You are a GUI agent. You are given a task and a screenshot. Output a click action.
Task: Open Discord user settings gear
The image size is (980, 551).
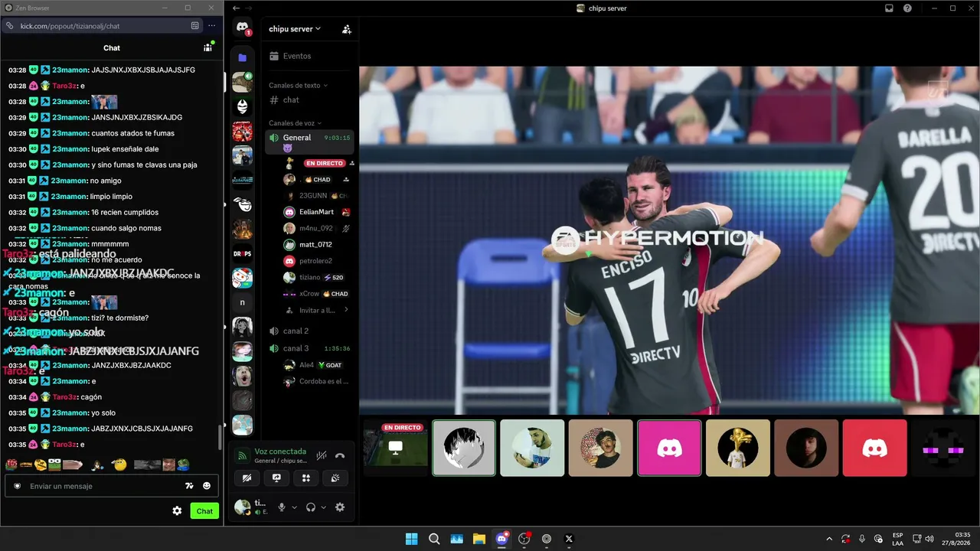pos(340,507)
